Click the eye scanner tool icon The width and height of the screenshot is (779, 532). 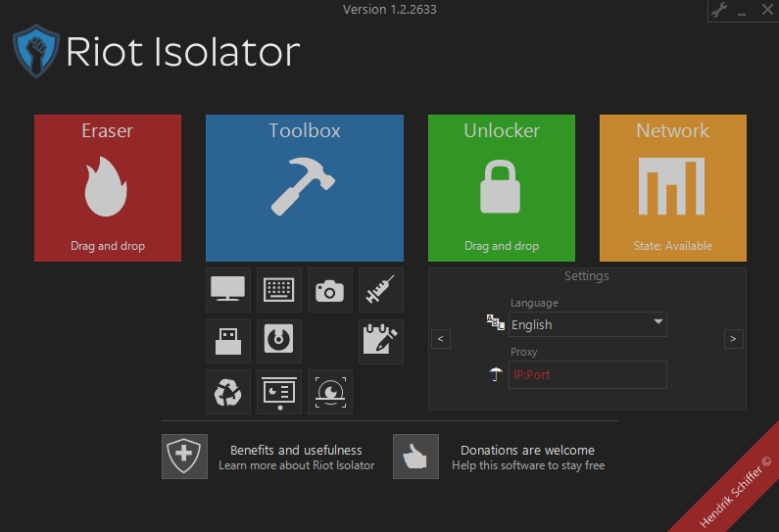pos(330,392)
